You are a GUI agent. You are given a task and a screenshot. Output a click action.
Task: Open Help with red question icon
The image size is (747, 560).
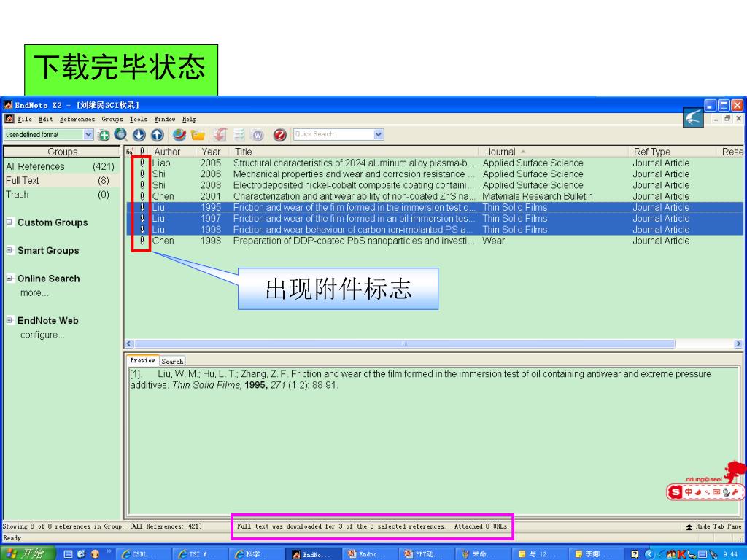click(x=279, y=135)
